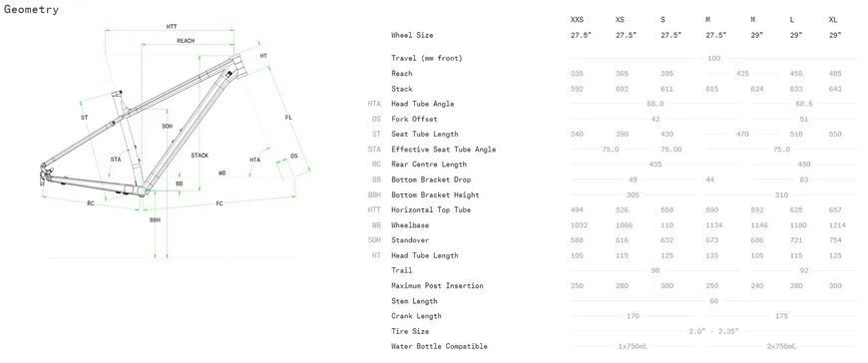Click the HTT dimension label on the diagram
Viewport: 868px width, 363px height.
pos(172,27)
